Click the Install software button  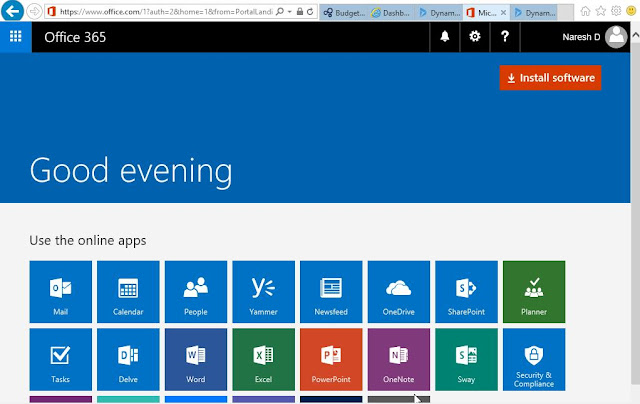point(550,78)
